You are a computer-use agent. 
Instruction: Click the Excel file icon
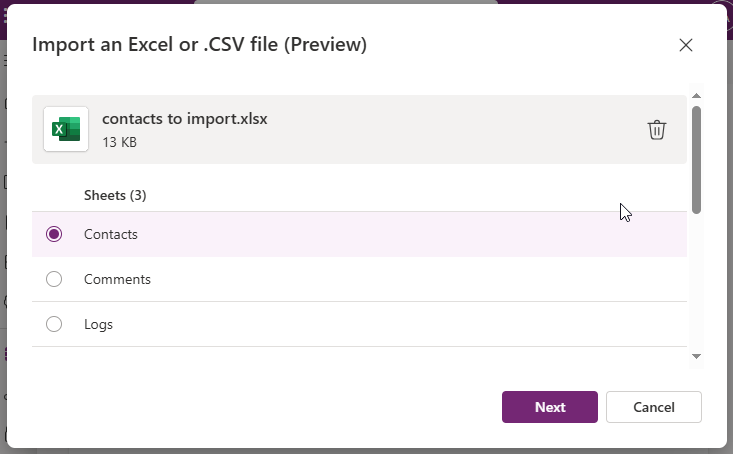click(66, 129)
